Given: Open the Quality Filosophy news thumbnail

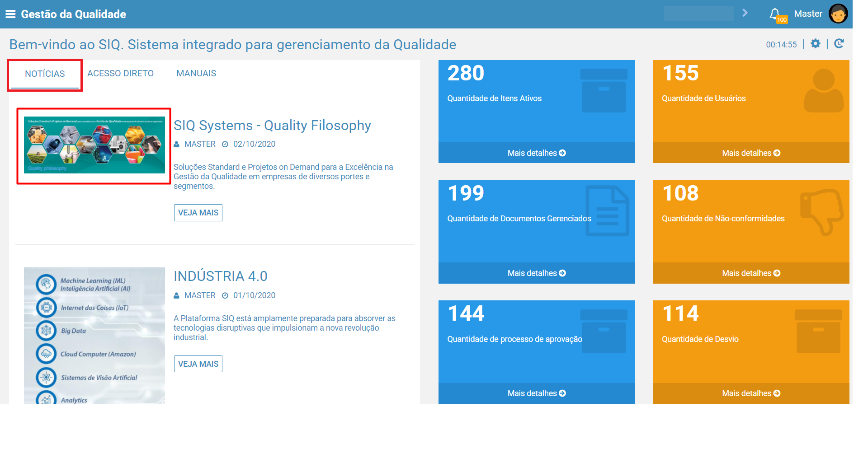Looking at the screenshot, I should click(x=94, y=145).
